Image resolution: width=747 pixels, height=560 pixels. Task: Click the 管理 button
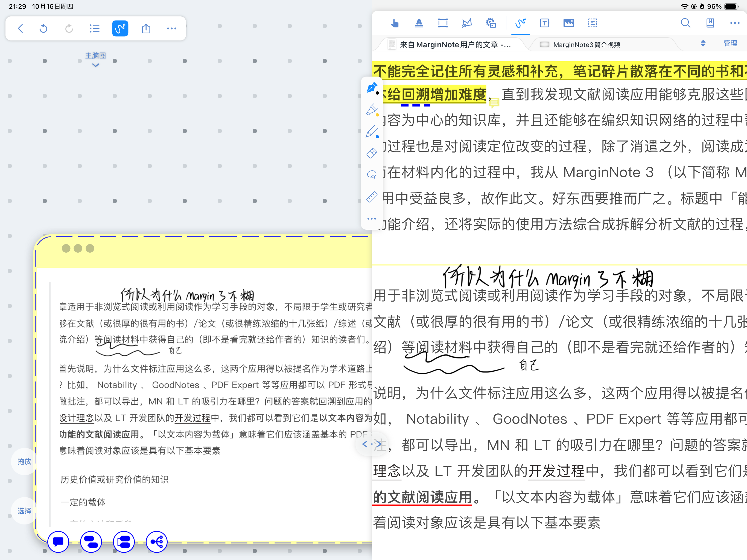pyautogui.click(x=730, y=43)
